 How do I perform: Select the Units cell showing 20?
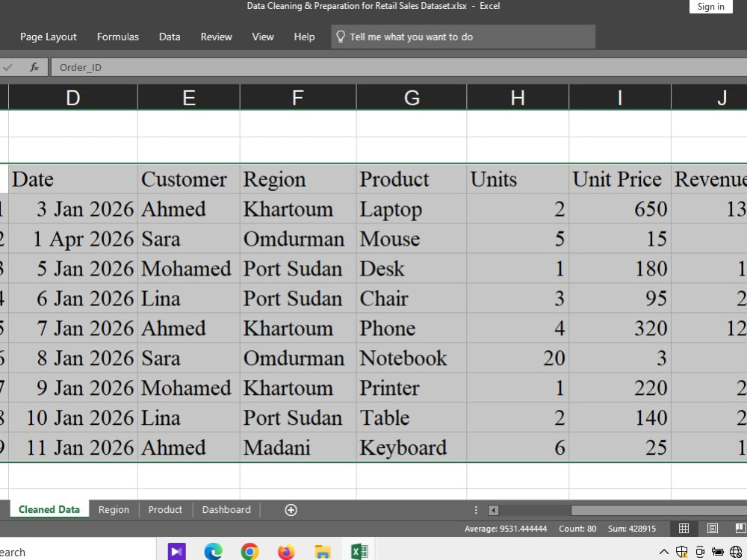coord(518,358)
